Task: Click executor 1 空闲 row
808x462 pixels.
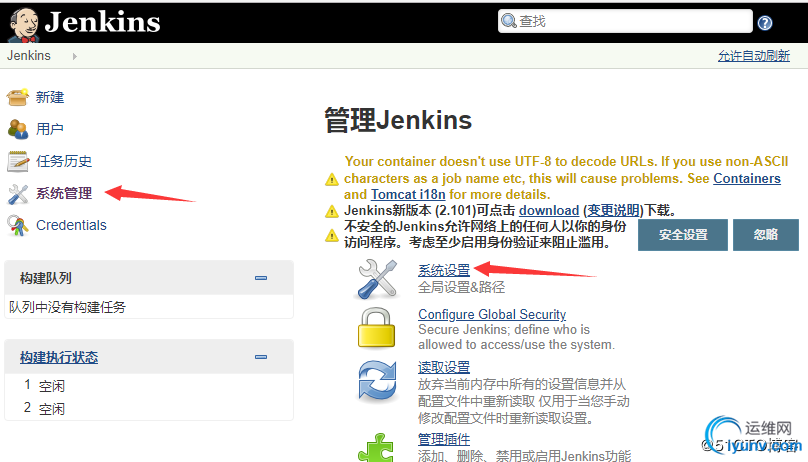Action: pyautogui.click(x=148, y=385)
